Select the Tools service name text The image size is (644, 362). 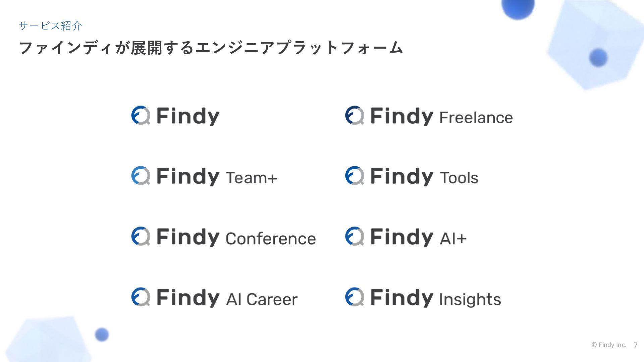pyautogui.click(x=459, y=178)
